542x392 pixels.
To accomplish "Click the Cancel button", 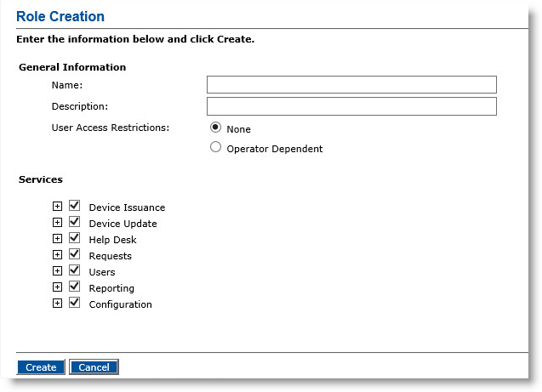I will pos(94,366).
